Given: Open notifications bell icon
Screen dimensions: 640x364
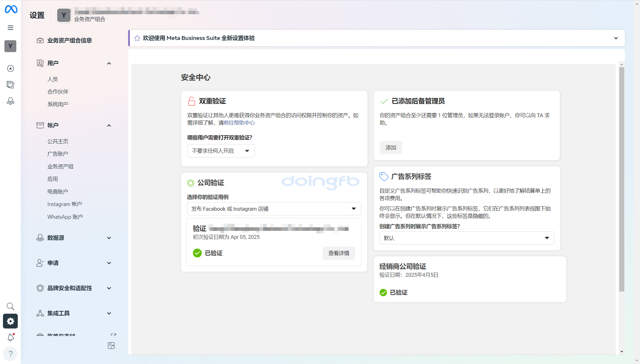Looking at the screenshot, I should coord(11,337).
